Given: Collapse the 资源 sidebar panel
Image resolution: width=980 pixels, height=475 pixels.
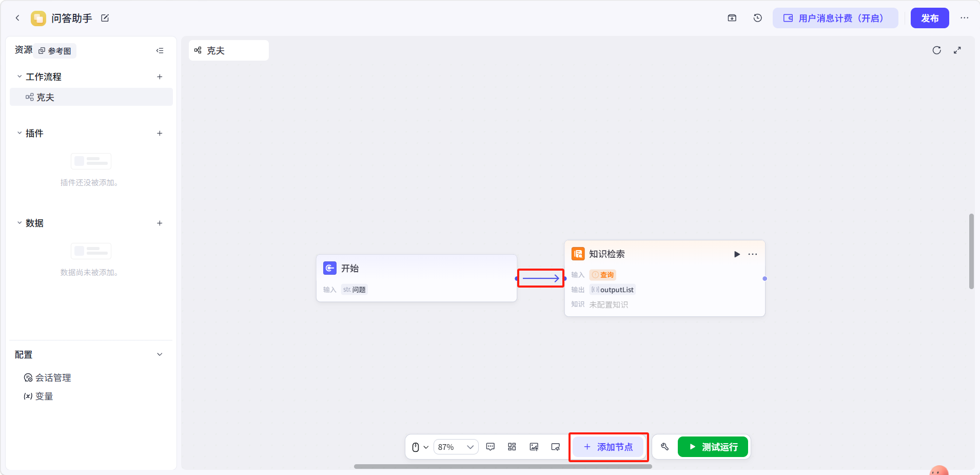Looking at the screenshot, I should click(x=160, y=51).
